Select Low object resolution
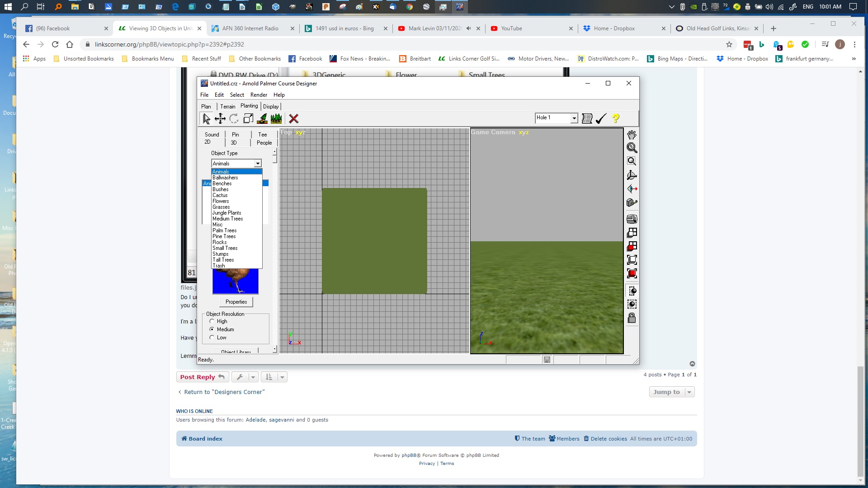This screenshot has height=488, width=868. (212, 338)
